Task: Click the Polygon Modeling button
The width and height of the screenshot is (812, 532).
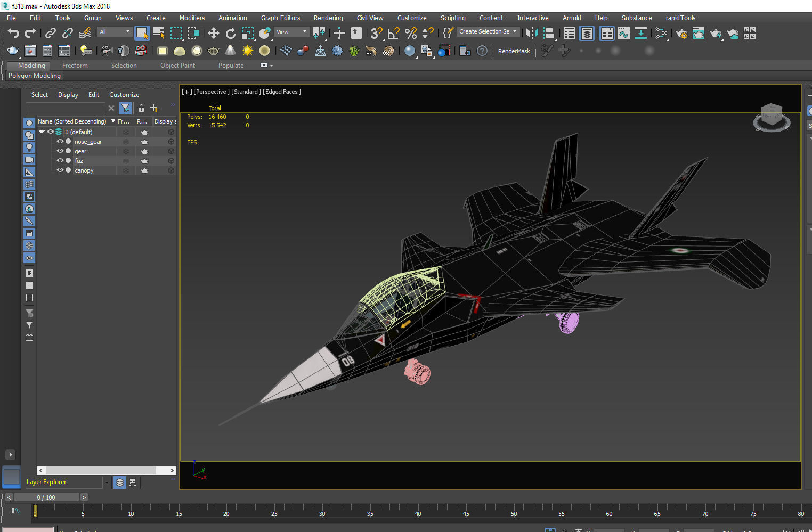Action: pyautogui.click(x=34, y=75)
